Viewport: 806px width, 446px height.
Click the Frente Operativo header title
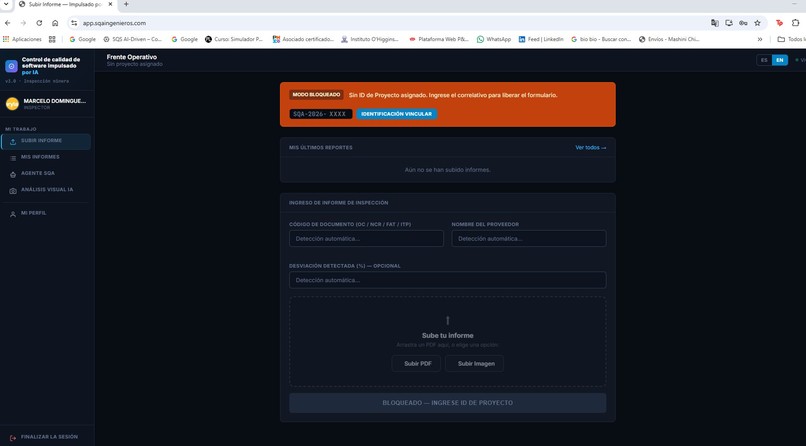click(132, 57)
